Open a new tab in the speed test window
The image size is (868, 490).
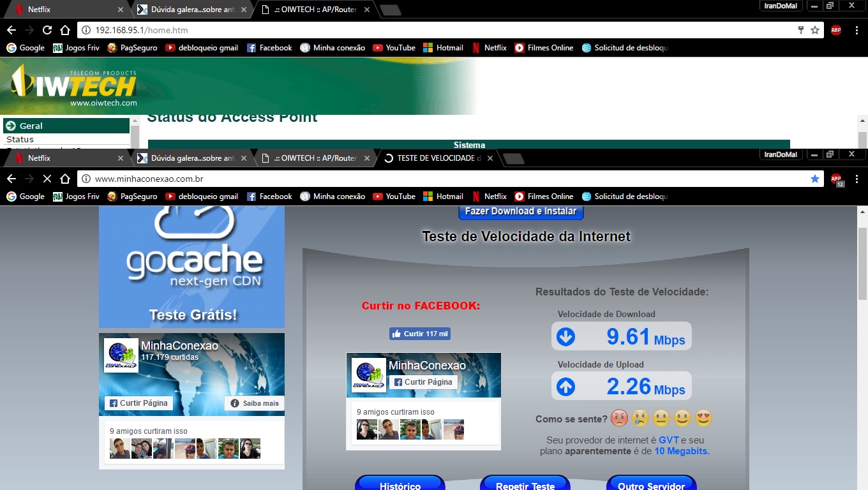[514, 159]
